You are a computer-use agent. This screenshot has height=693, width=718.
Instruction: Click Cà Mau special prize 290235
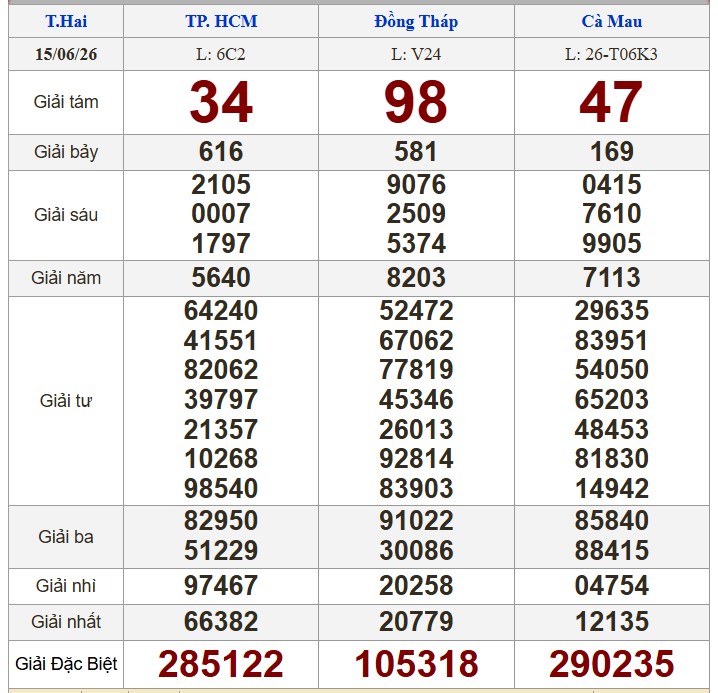pos(612,664)
